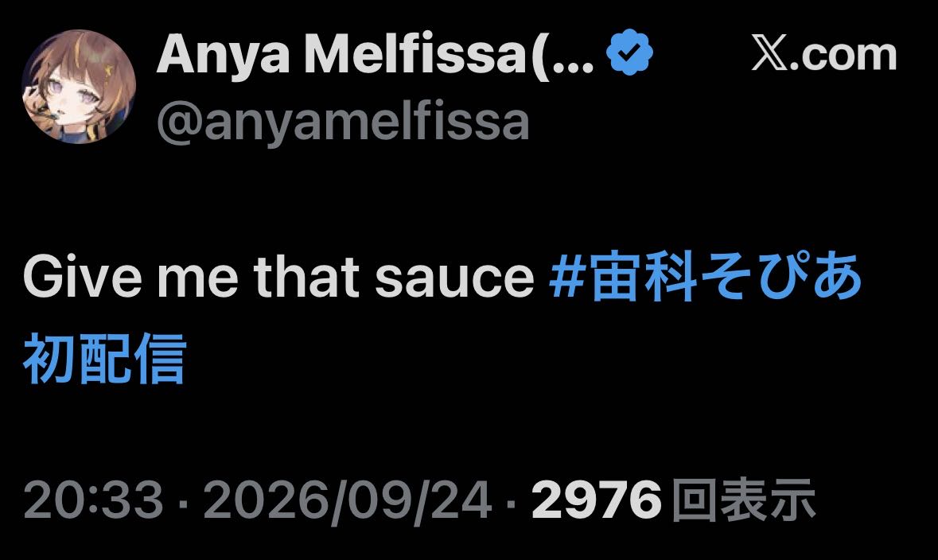Open Anya Melfissa's profile avatar
Screen dimensions: 938x560
click(x=79, y=87)
